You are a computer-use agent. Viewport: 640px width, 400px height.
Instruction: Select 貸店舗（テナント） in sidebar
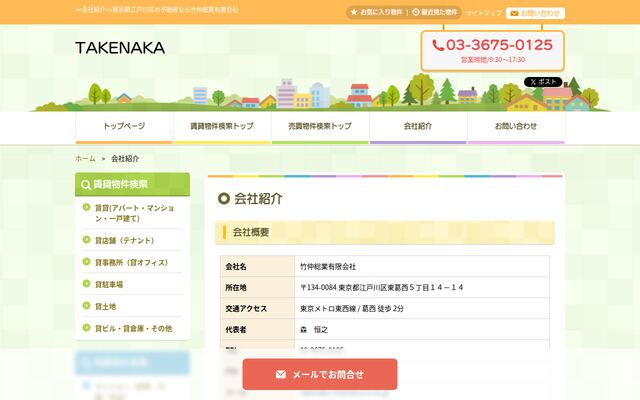(124, 240)
